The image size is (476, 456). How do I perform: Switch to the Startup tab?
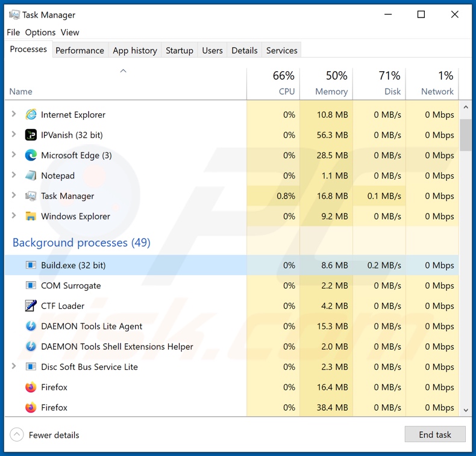180,51
